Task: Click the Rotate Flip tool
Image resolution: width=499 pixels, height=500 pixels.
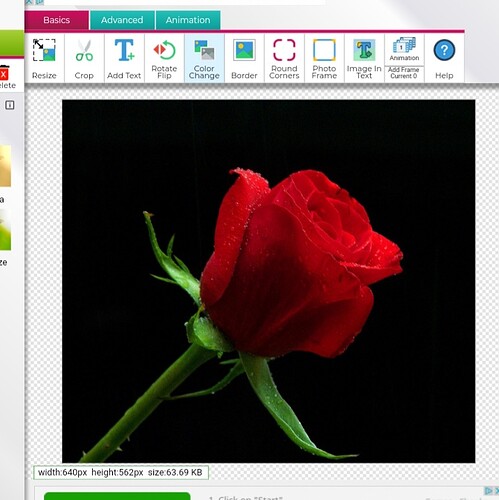Action: pyautogui.click(x=164, y=58)
